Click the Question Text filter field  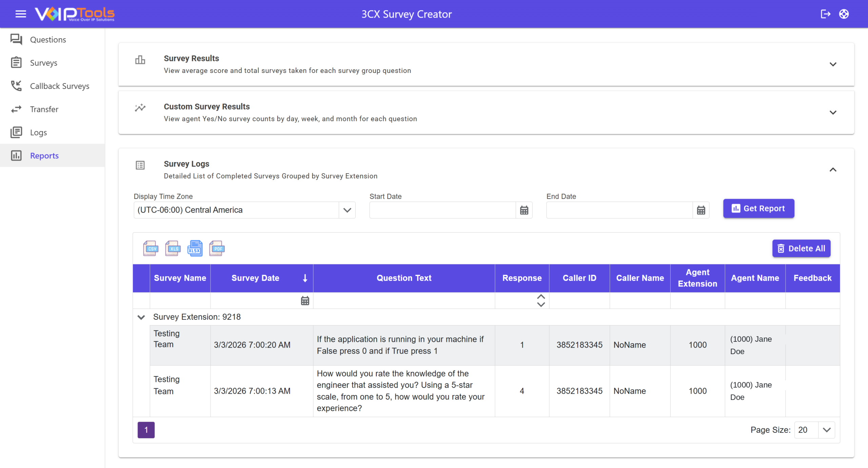click(x=404, y=300)
